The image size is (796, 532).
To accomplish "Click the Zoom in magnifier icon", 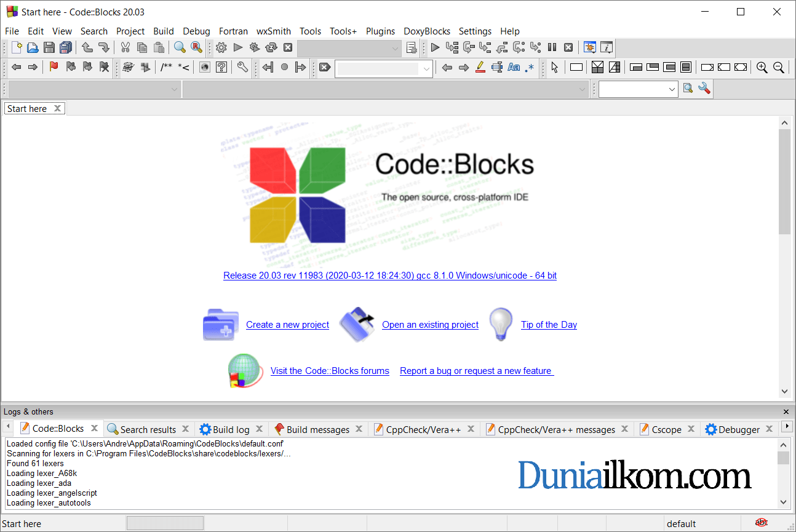I will point(762,68).
